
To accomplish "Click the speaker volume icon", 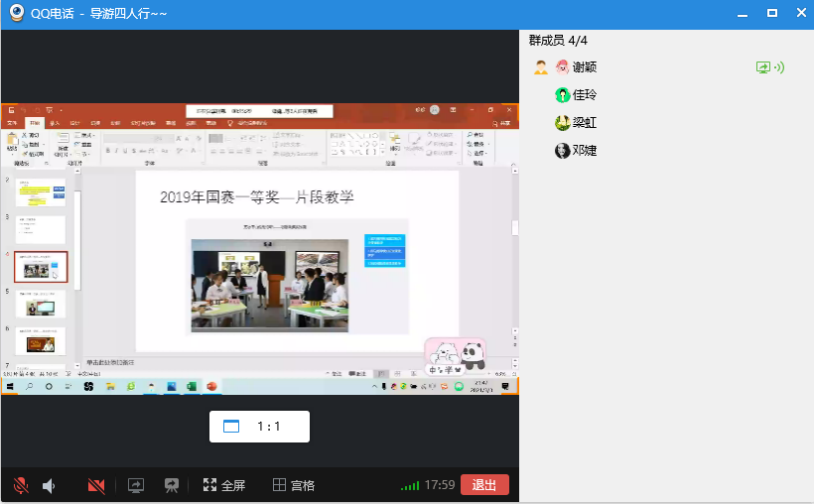I will coord(49,485).
